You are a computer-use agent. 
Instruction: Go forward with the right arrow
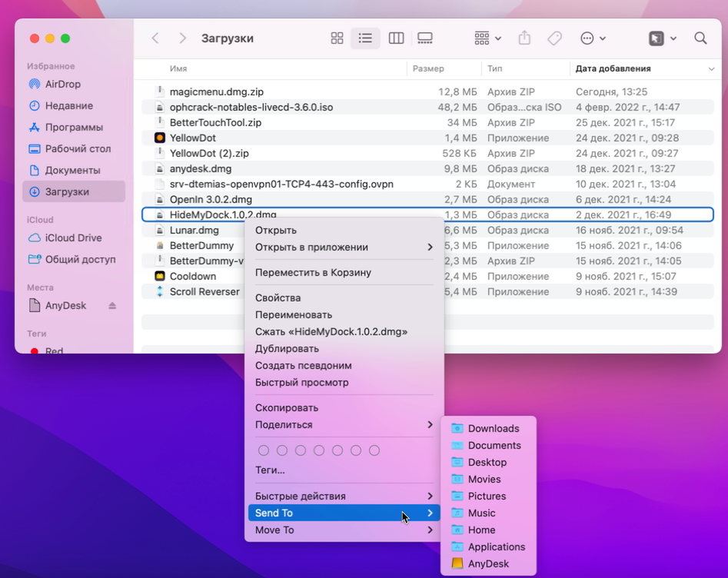pyautogui.click(x=182, y=38)
